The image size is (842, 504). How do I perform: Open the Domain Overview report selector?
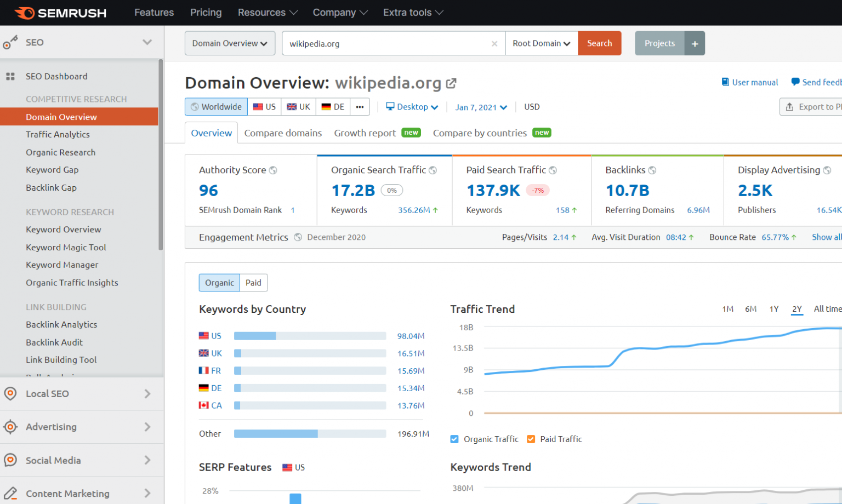(230, 43)
